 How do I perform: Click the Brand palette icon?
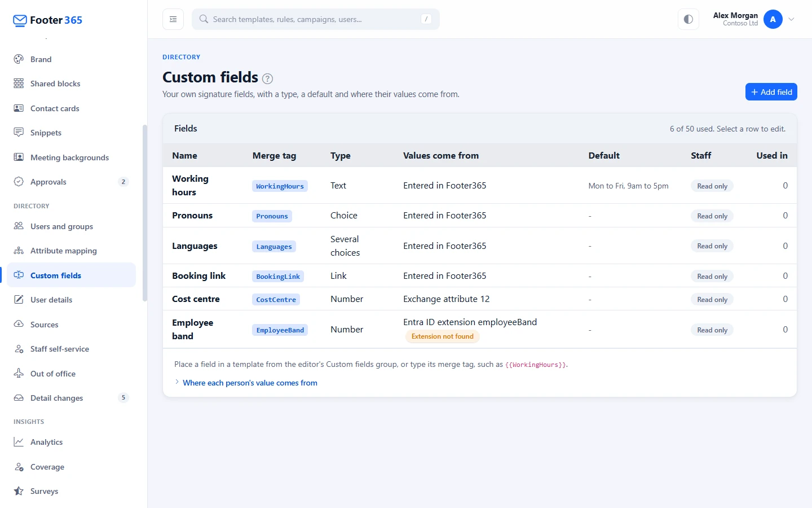click(x=19, y=59)
